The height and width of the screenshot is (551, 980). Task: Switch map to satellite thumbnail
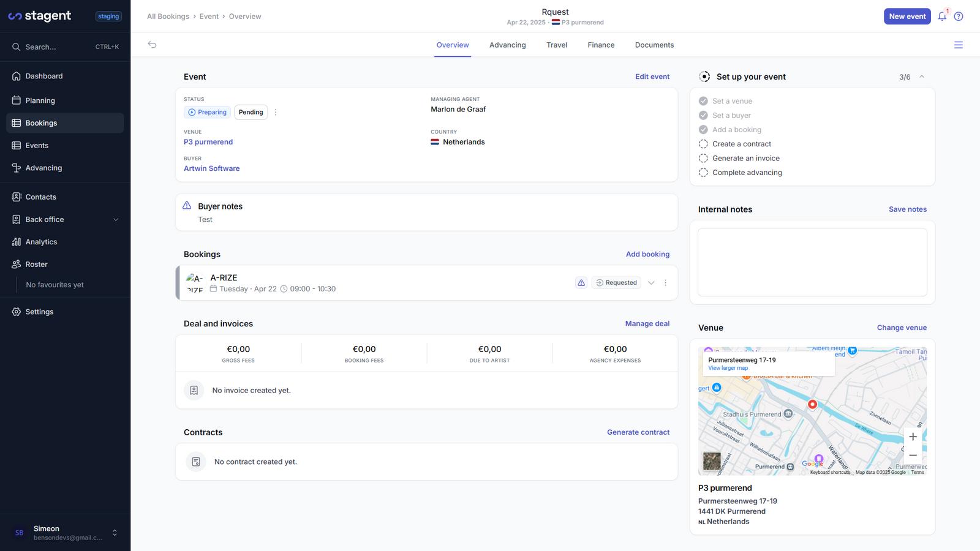712,461
